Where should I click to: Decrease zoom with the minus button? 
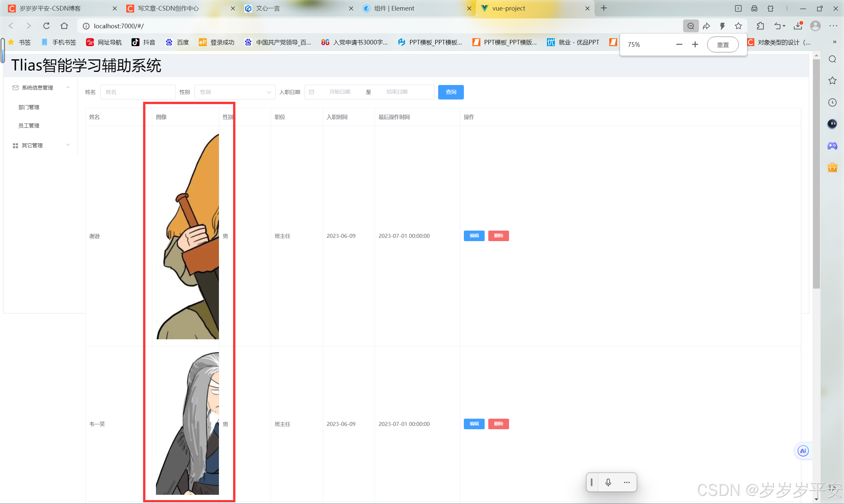679,44
